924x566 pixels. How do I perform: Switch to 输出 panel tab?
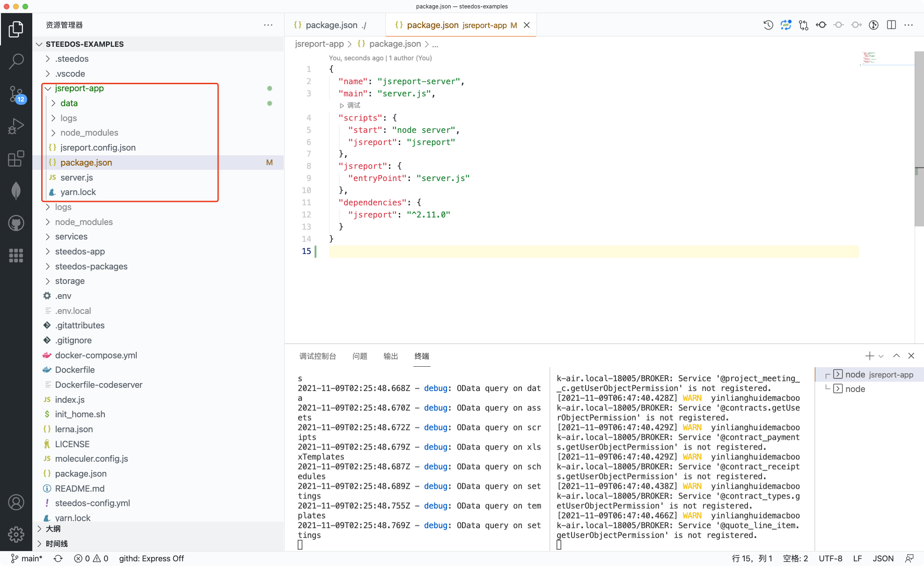[391, 356]
